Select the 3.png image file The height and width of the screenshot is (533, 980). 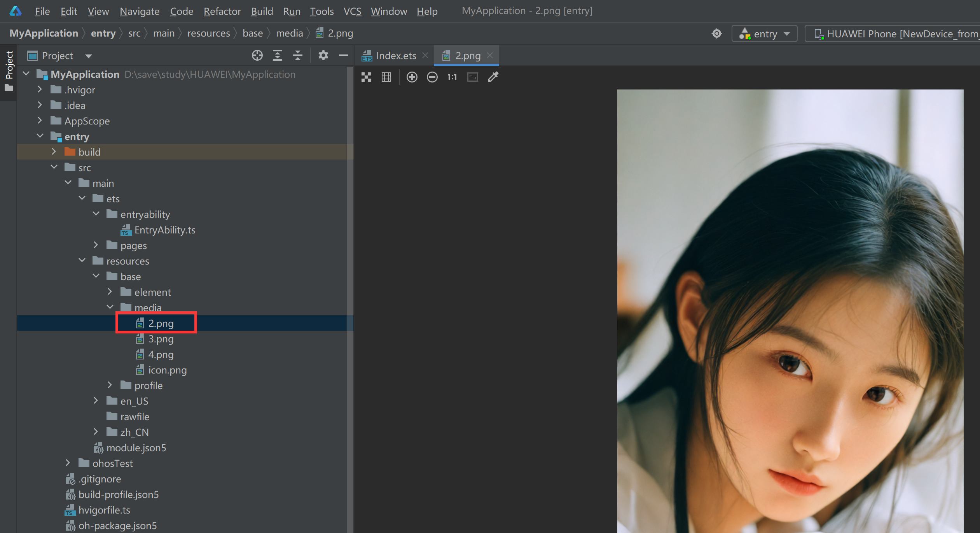coord(161,338)
